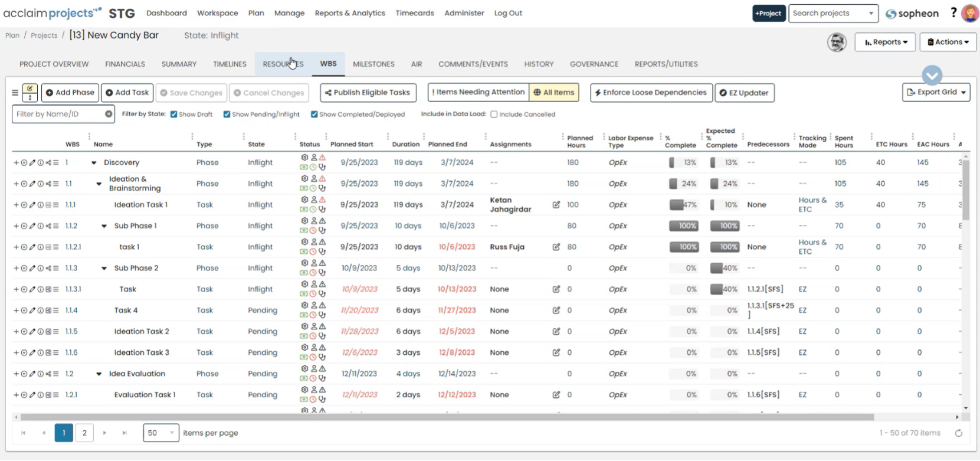This screenshot has width=980, height=461.
Task: Click the help question mark icon
Action: (x=953, y=13)
